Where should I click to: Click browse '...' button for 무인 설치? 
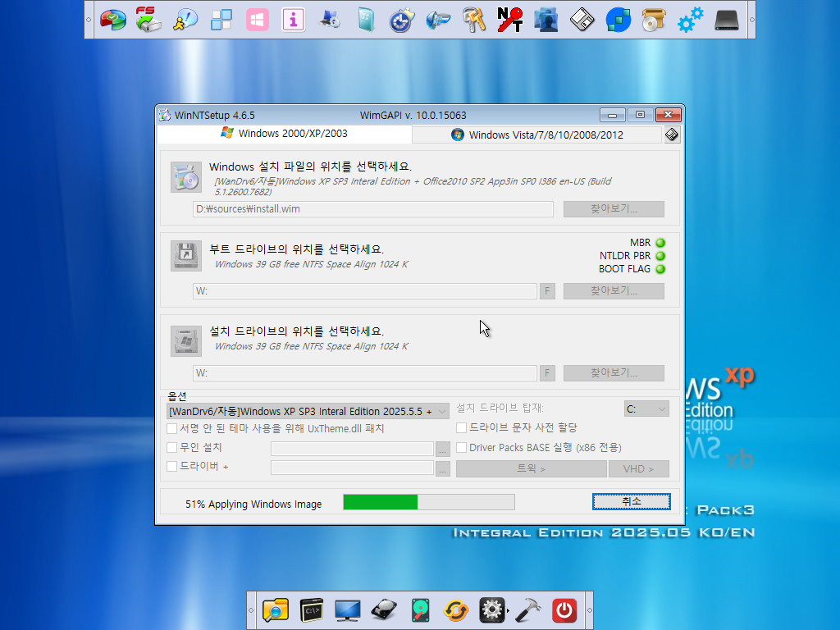click(442, 449)
